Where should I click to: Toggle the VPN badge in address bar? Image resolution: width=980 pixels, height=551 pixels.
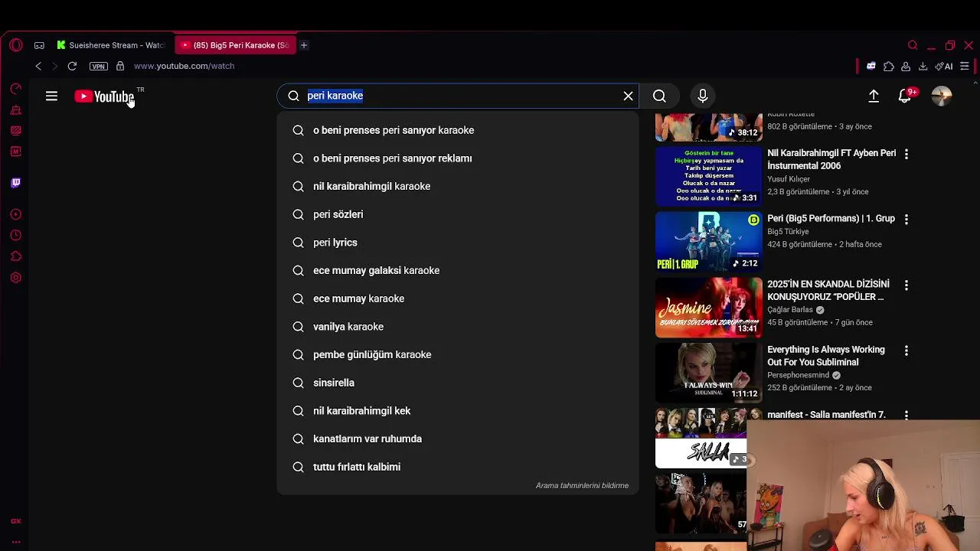[x=98, y=66]
